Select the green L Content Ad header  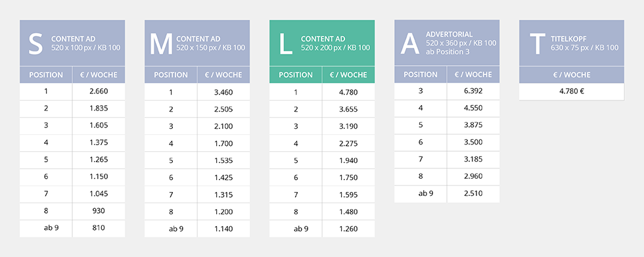322,43
